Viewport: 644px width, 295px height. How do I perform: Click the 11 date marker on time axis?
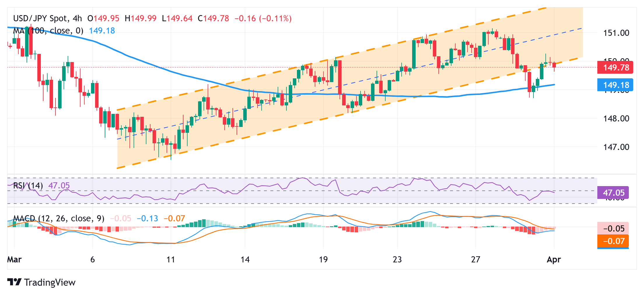tap(171, 259)
